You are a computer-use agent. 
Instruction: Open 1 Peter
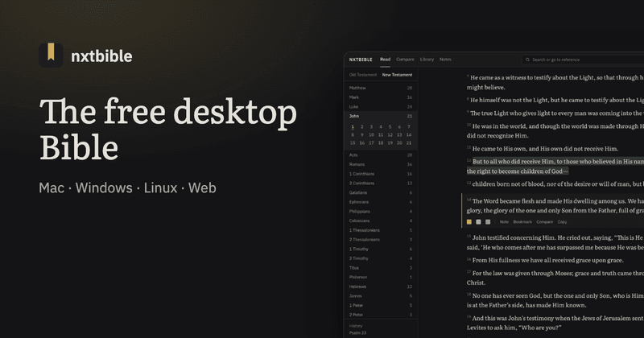pyautogui.click(x=380, y=306)
